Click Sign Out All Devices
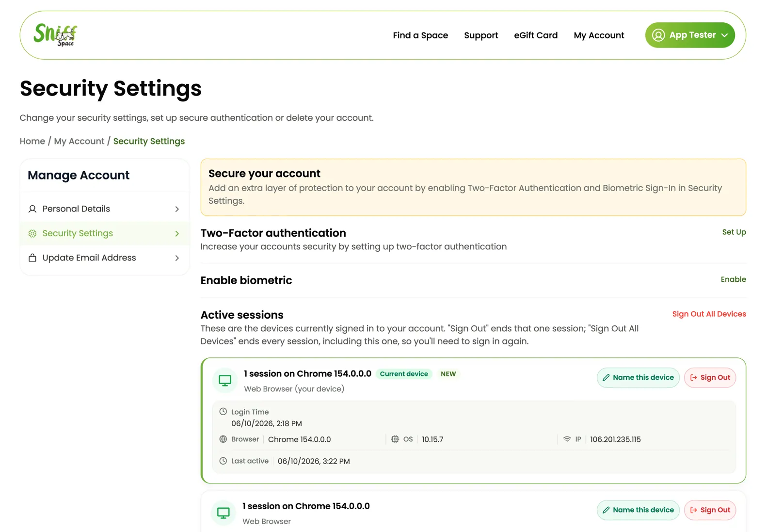The height and width of the screenshot is (532, 766). pyautogui.click(x=709, y=314)
